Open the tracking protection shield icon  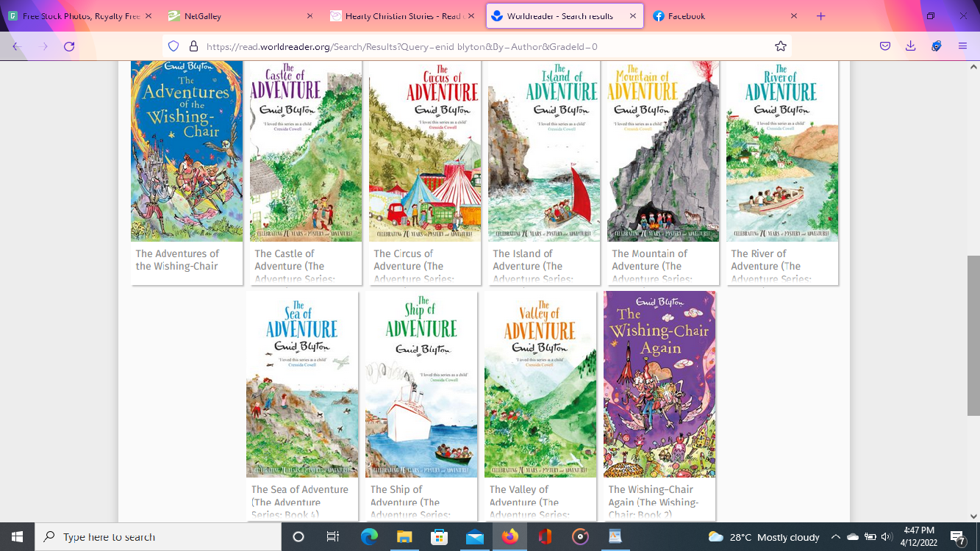click(174, 46)
